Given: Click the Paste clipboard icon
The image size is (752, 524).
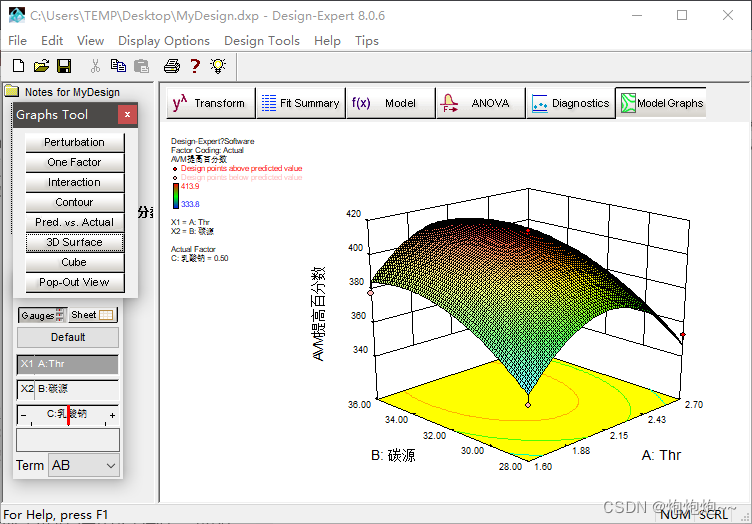Looking at the screenshot, I should point(141,66).
